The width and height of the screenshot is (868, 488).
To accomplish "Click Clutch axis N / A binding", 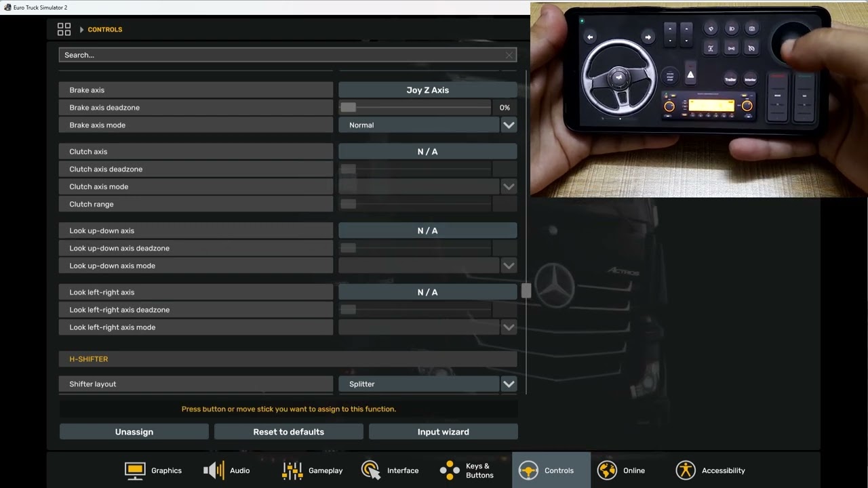I will [x=428, y=152].
